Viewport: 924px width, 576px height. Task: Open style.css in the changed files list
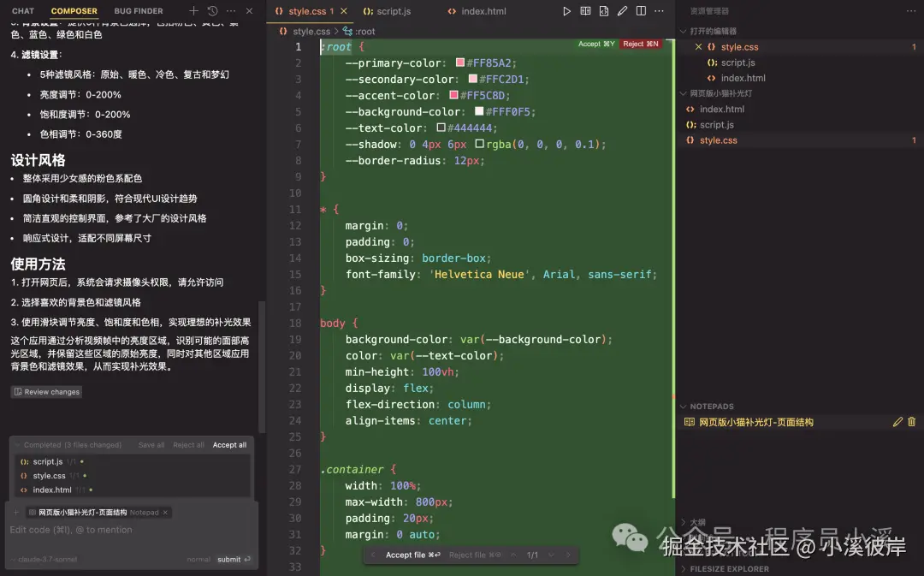click(49, 476)
